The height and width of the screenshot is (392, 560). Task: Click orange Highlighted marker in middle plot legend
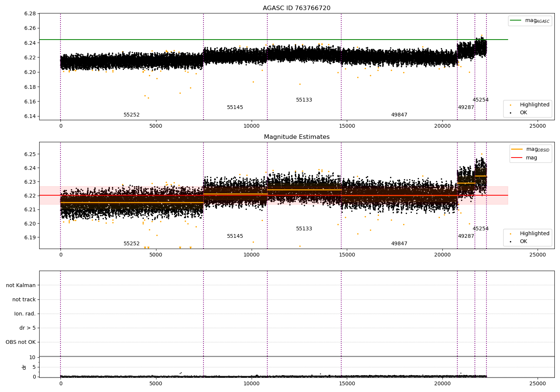[510, 234]
